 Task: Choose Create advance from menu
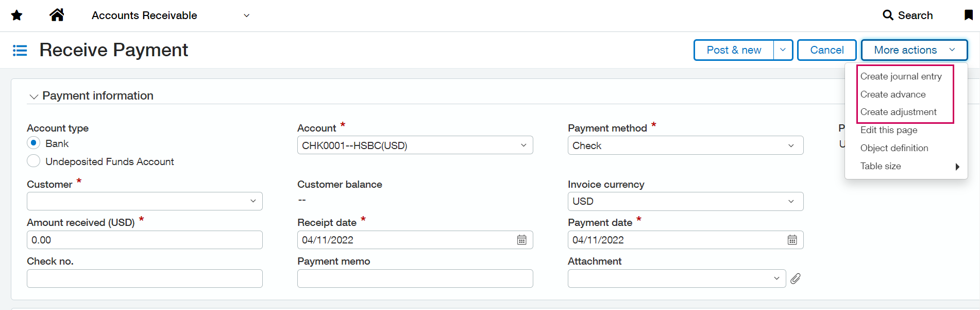(893, 94)
